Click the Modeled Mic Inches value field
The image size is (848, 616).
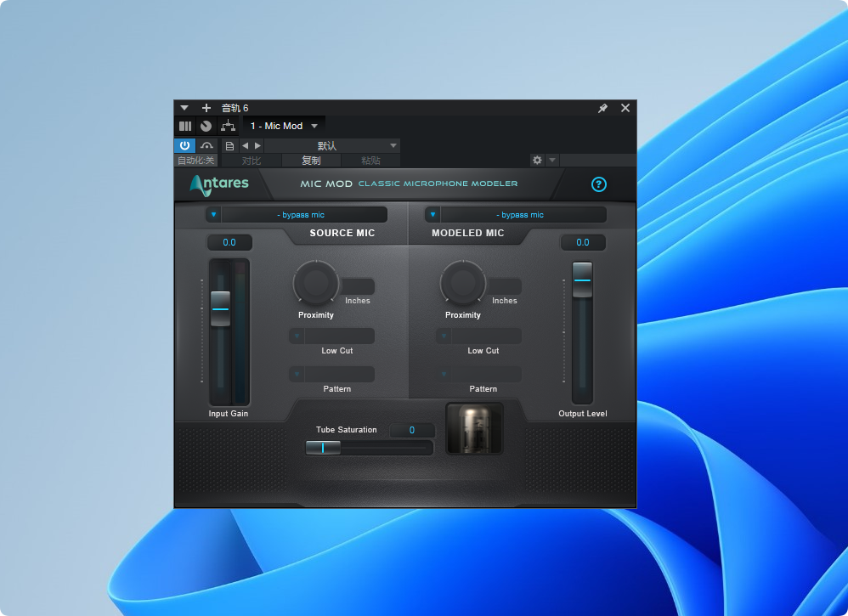[x=505, y=286]
